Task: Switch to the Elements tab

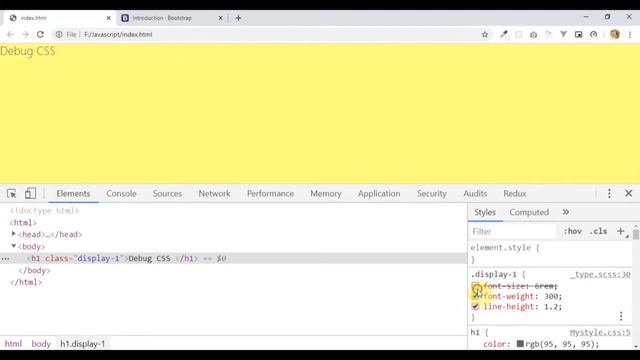Action: (73, 193)
